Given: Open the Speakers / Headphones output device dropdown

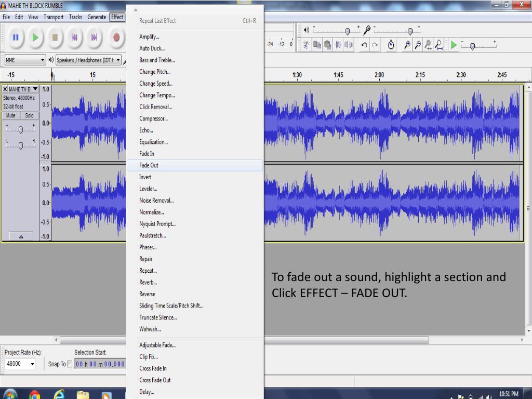Looking at the screenshot, I should click(88, 60).
